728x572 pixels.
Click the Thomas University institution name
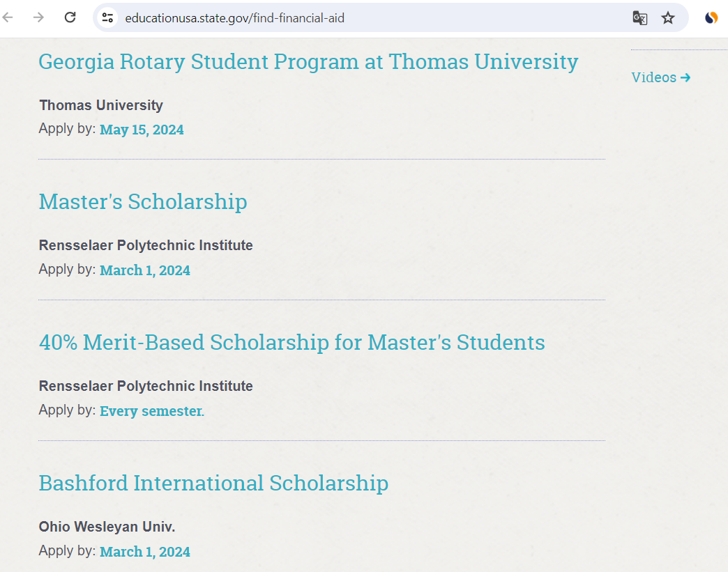(101, 105)
